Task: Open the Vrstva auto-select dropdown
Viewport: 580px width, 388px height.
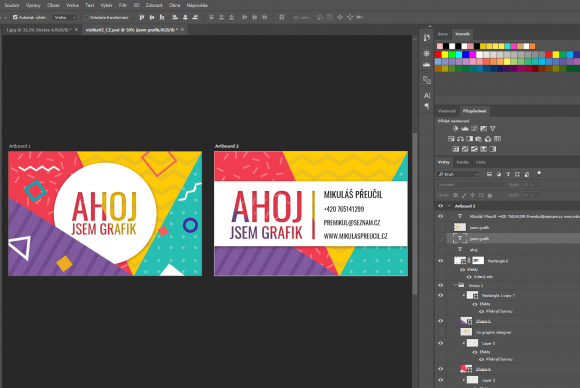Action: (64, 17)
